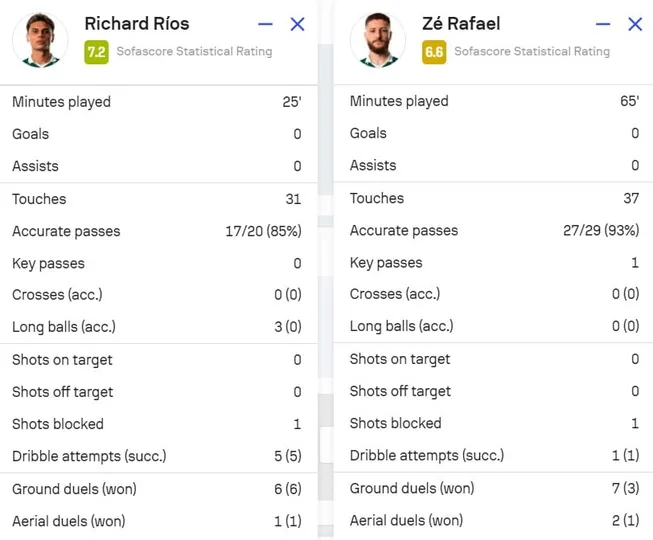Click Richard Ríos Long balls row
Screen dimensions: 653x540
tap(157, 327)
